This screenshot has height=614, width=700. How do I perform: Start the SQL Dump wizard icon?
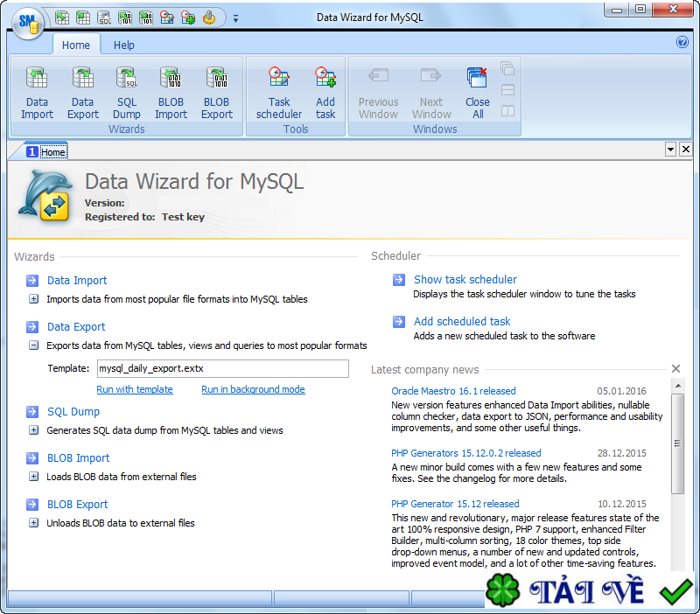[x=127, y=93]
